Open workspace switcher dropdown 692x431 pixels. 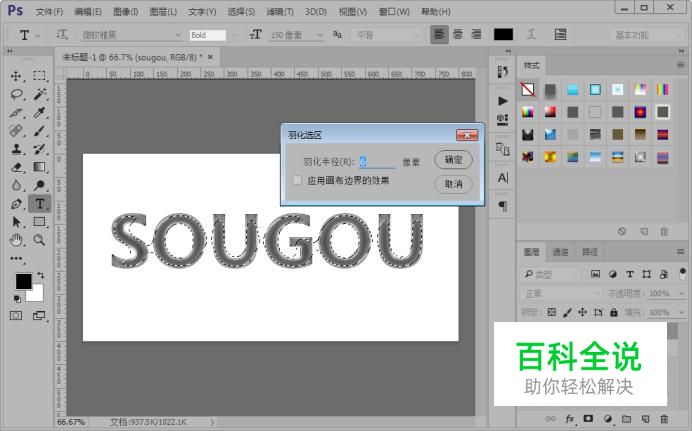coord(647,35)
